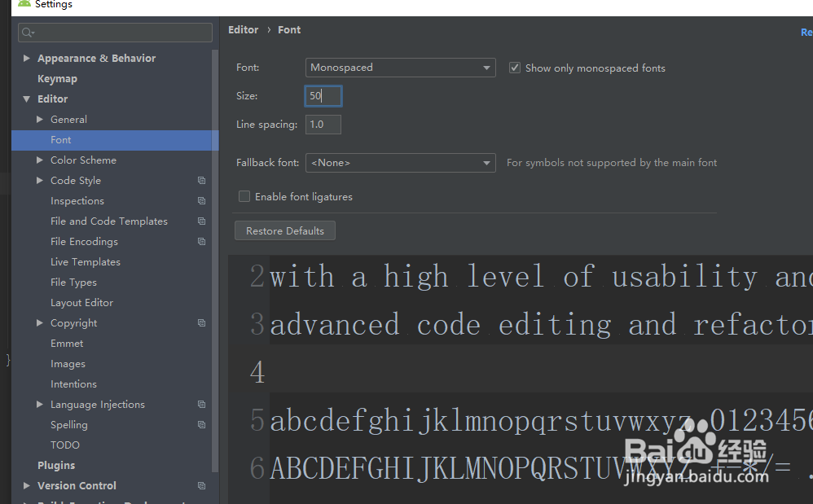The height and width of the screenshot is (504, 813).
Task: Click the copy icon beside File Encodings
Action: point(202,241)
